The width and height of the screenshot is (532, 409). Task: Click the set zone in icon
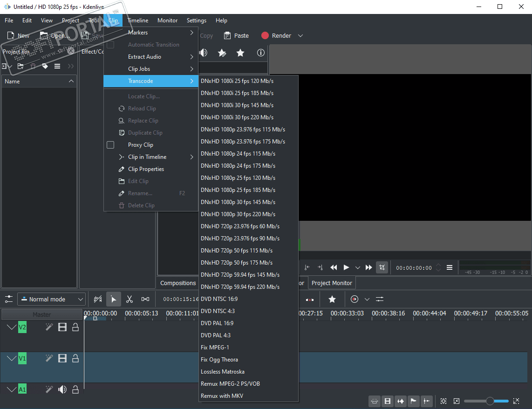pos(307,267)
